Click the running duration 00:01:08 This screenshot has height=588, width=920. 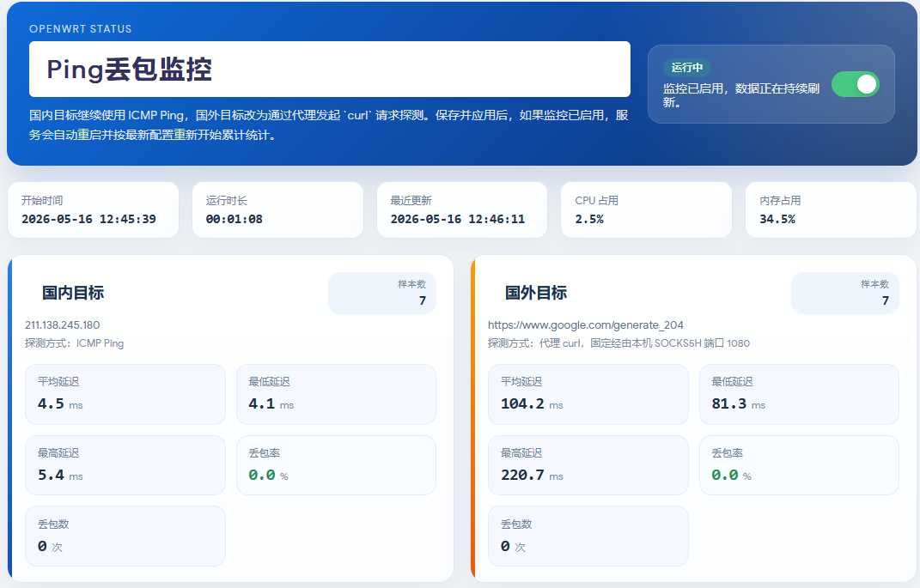coord(235,219)
